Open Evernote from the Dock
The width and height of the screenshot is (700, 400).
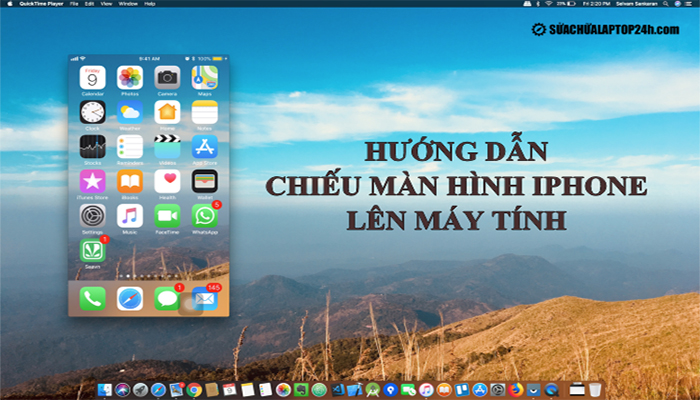coord(301,390)
